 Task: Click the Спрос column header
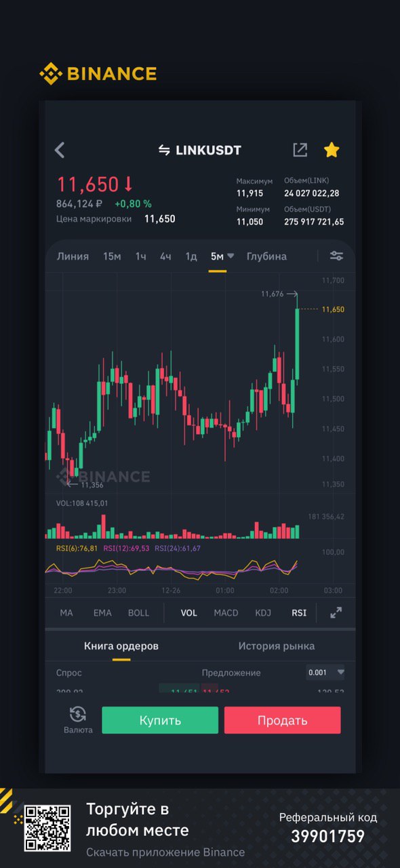tap(68, 673)
